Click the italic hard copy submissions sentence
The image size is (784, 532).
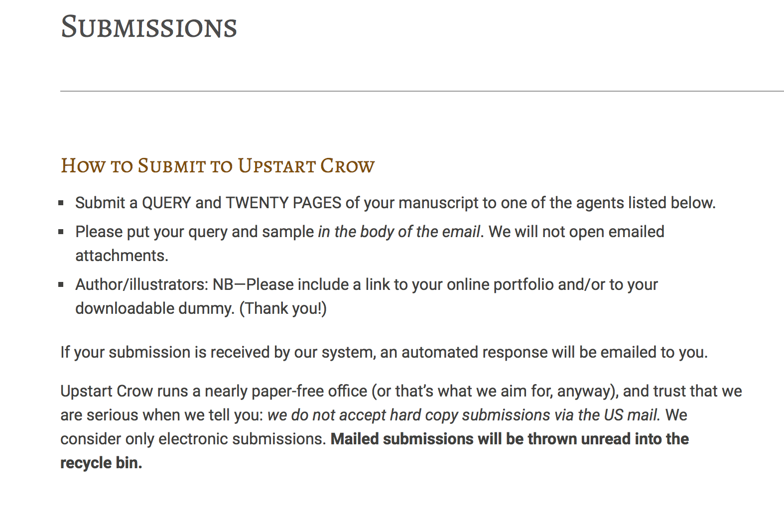tap(463, 415)
